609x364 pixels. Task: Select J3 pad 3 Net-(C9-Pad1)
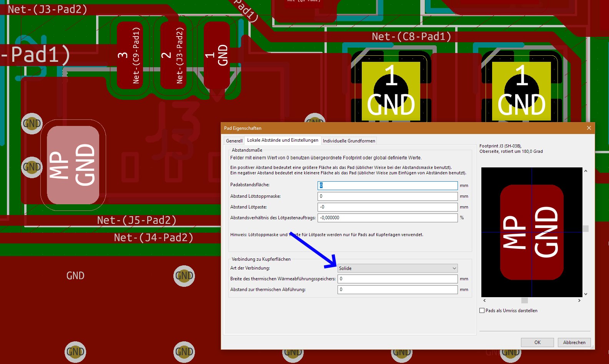(130, 55)
